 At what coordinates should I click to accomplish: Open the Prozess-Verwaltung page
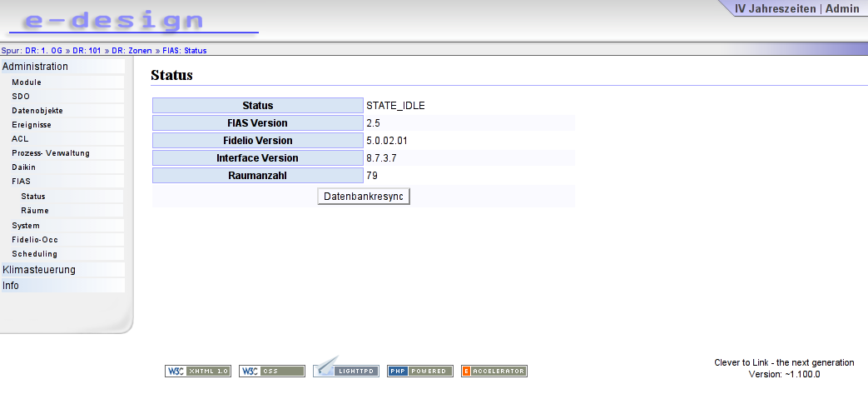pos(51,153)
